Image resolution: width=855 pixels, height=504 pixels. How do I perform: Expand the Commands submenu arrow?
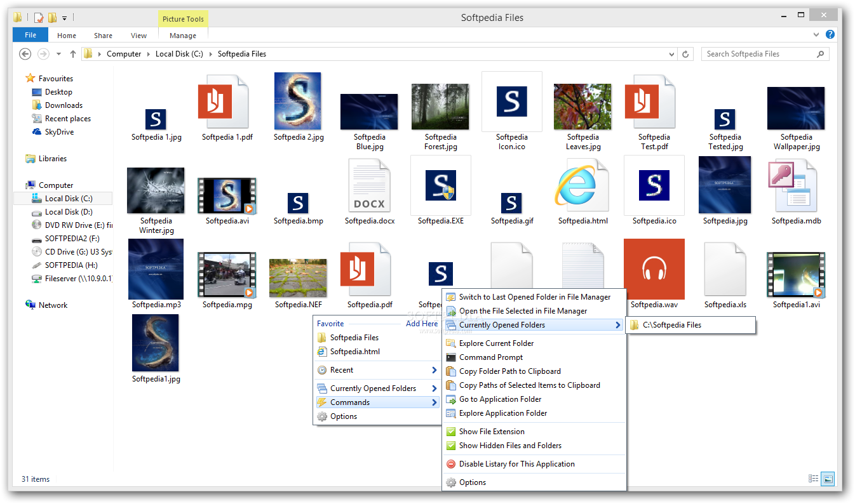(x=434, y=402)
